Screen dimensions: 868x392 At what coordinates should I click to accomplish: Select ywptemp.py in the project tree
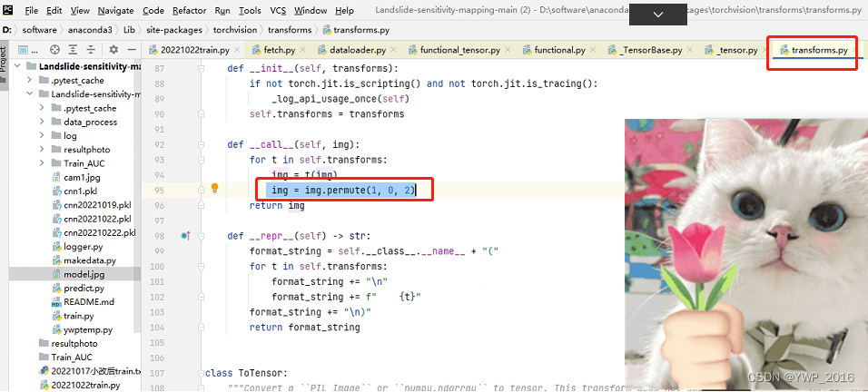point(82,329)
